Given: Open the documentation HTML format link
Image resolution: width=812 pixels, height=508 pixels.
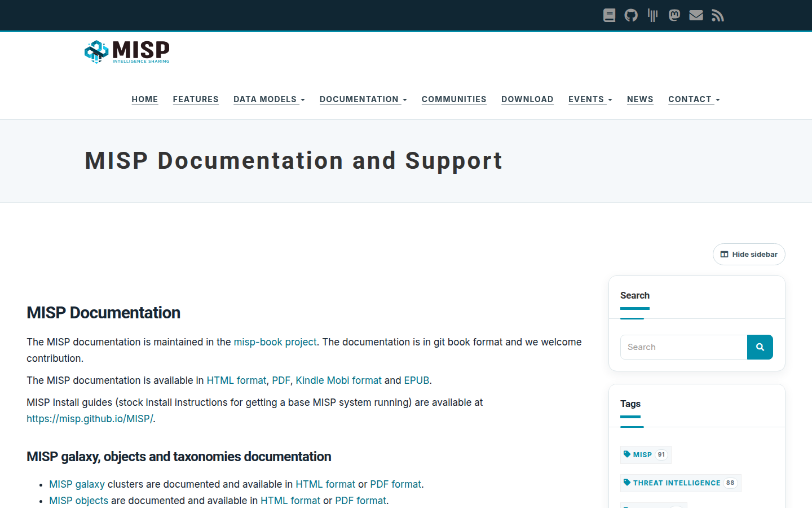Looking at the screenshot, I should pos(236,380).
